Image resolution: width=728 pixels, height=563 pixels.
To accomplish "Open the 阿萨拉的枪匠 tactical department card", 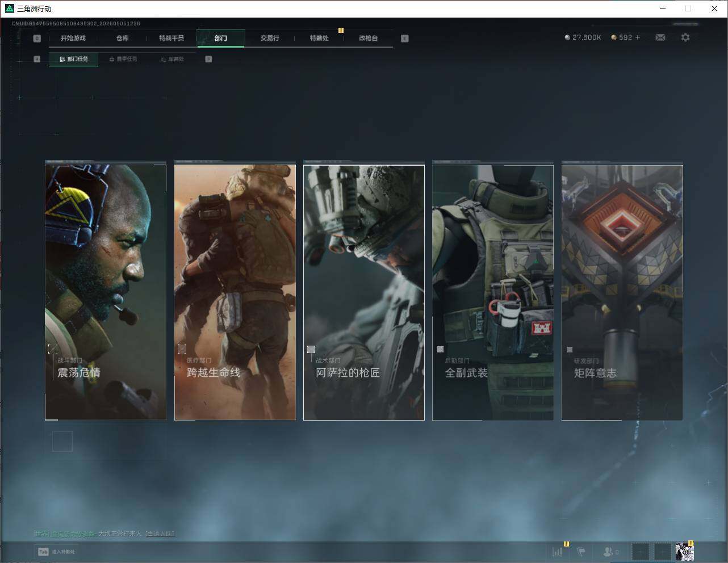I will [364, 292].
